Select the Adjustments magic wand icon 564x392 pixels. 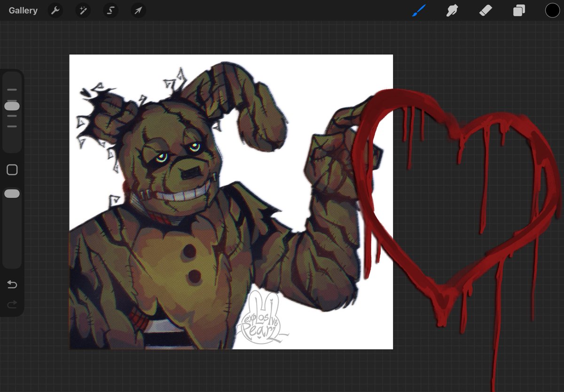point(83,10)
